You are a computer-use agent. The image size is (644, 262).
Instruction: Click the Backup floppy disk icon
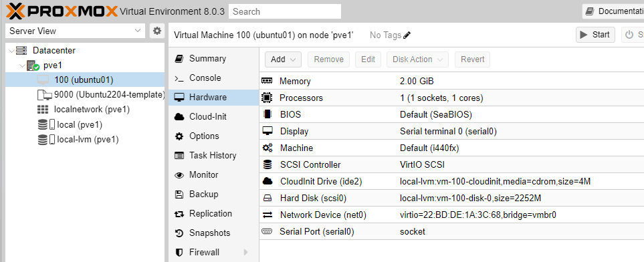tap(179, 194)
